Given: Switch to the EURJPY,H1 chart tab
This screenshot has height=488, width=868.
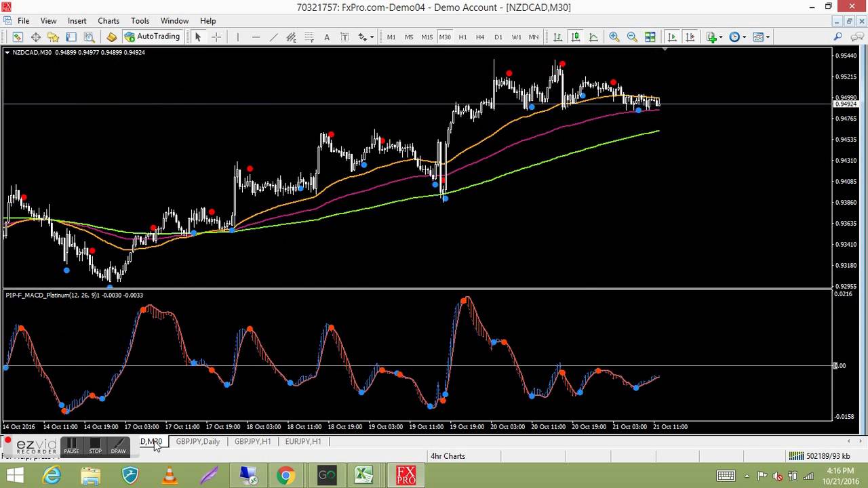Looking at the screenshot, I should click(303, 441).
